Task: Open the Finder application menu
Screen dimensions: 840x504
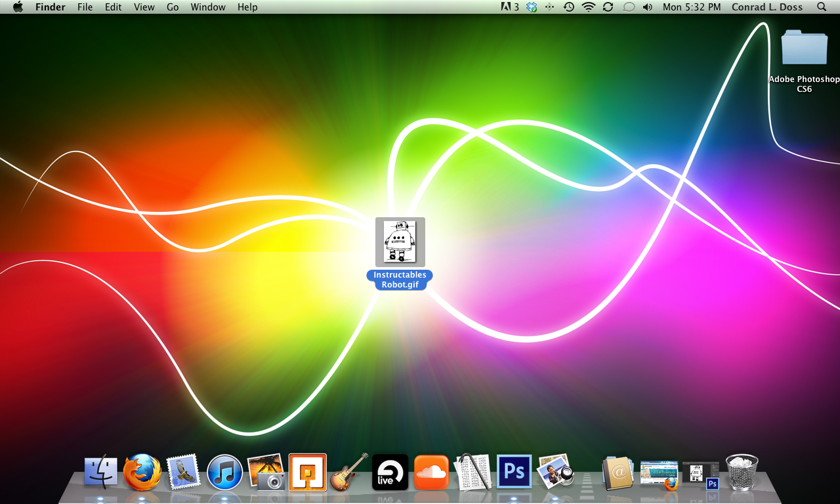Action: pyautogui.click(x=49, y=7)
